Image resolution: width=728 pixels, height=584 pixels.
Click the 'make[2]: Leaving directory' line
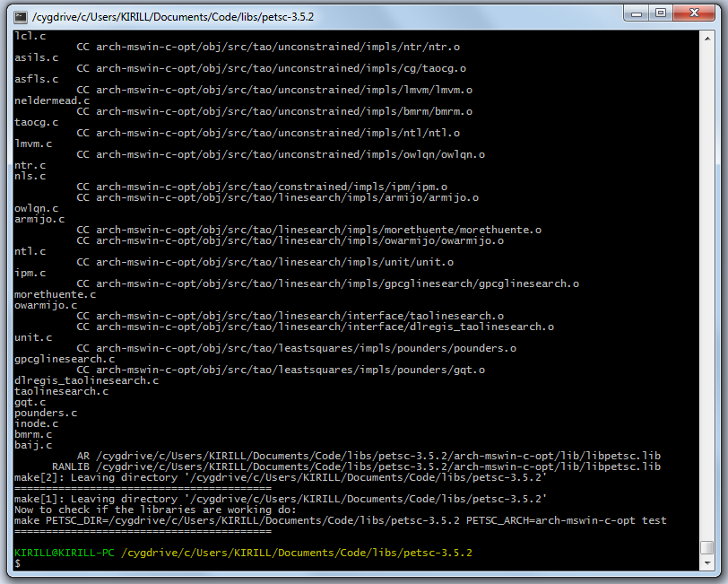tap(281, 477)
